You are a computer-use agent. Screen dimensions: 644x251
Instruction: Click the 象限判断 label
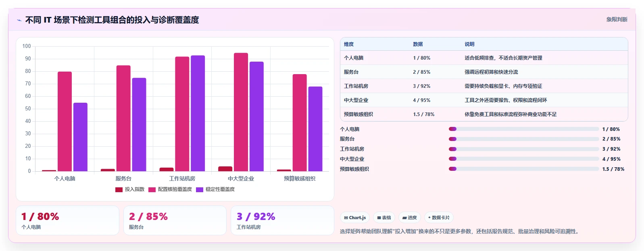pos(617,19)
